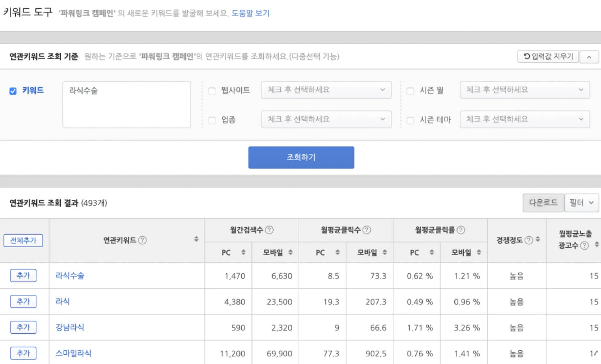The width and height of the screenshot is (601, 364).
Task: Select the 23,500 mobile search count cell
Action: [x=276, y=302]
